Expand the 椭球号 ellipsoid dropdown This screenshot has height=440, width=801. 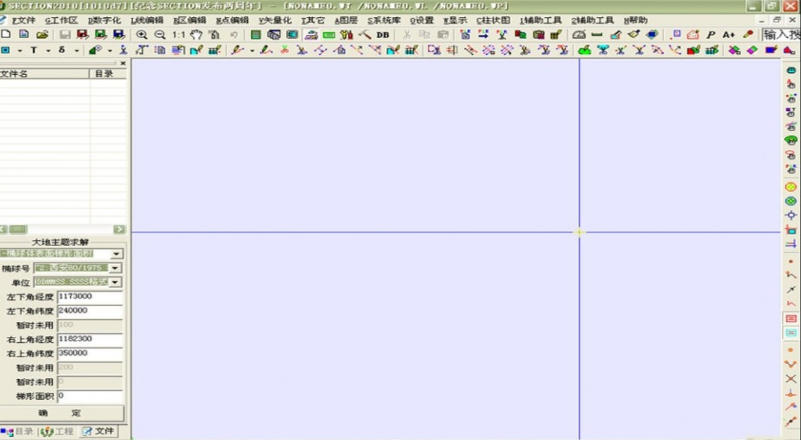tap(115, 268)
